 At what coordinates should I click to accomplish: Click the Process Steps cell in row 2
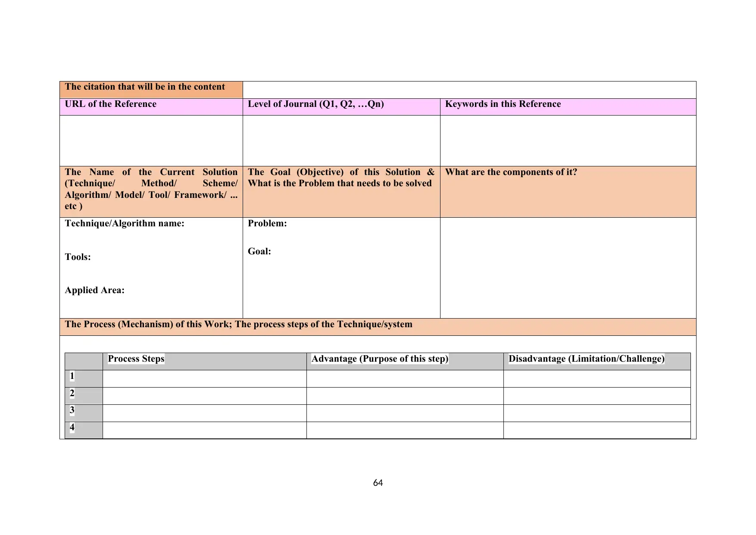(x=205, y=396)
